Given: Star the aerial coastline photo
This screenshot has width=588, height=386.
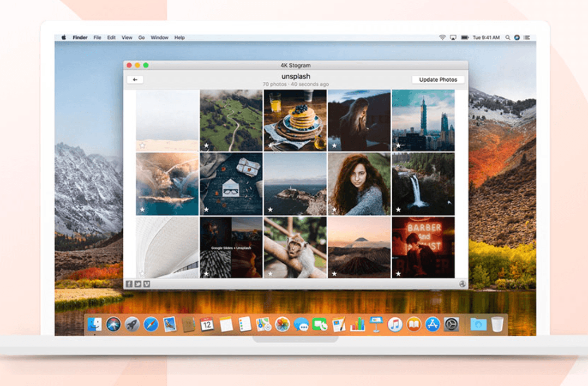Looking at the screenshot, I should [x=142, y=210].
